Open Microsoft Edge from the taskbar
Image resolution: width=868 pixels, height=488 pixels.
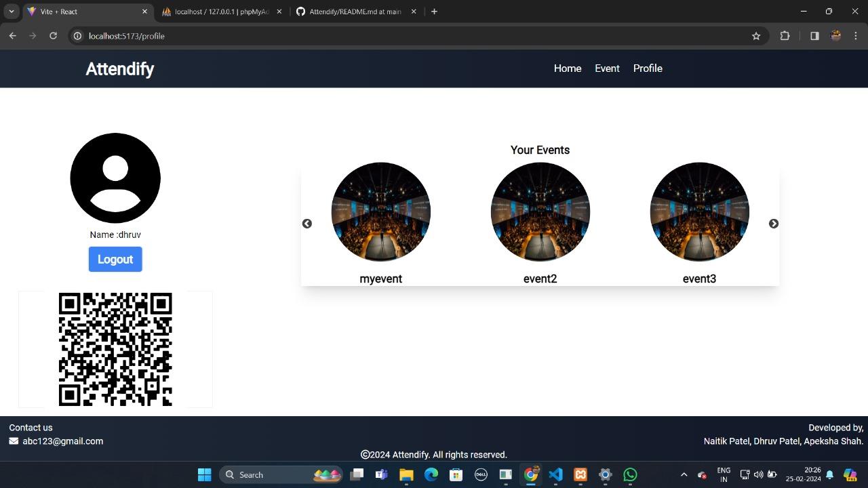click(x=431, y=474)
